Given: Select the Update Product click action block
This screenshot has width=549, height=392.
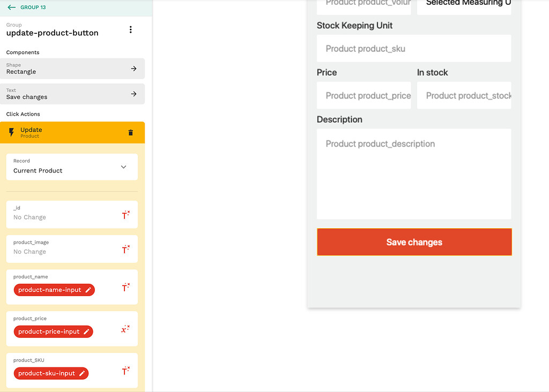Looking at the screenshot, I should point(64,132).
